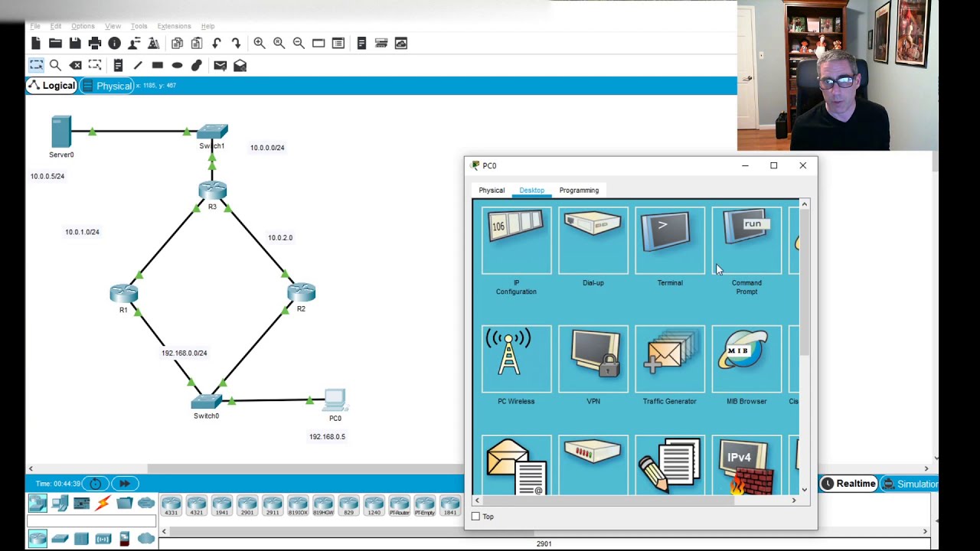
Task: Switch to the Physical tab in PC0
Action: click(x=492, y=191)
